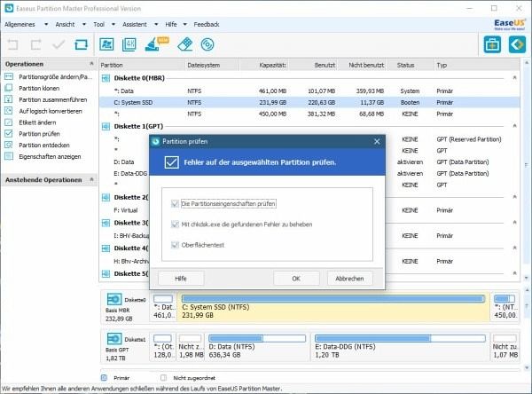Collapse the Operationen panel
Image resolution: width=532 pixels, height=394 pixels.
click(90, 65)
